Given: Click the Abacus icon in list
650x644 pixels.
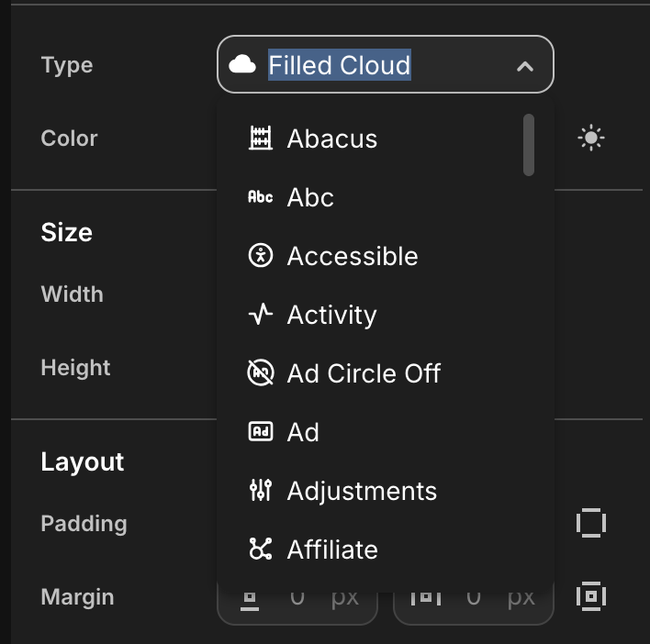Looking at the screenshot, I should (261, 138).
